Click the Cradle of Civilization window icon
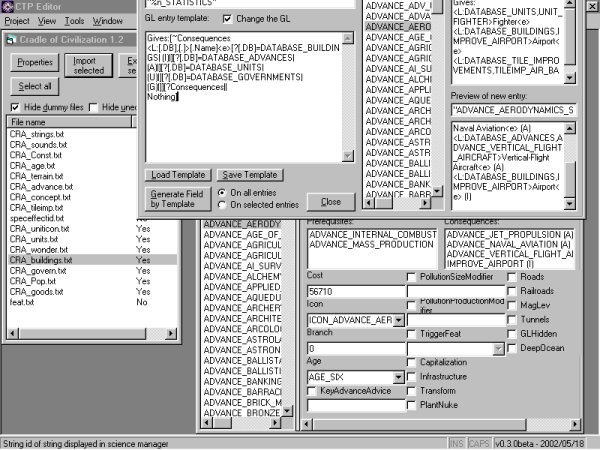This screenshot has height=450, width=600. 10,39
